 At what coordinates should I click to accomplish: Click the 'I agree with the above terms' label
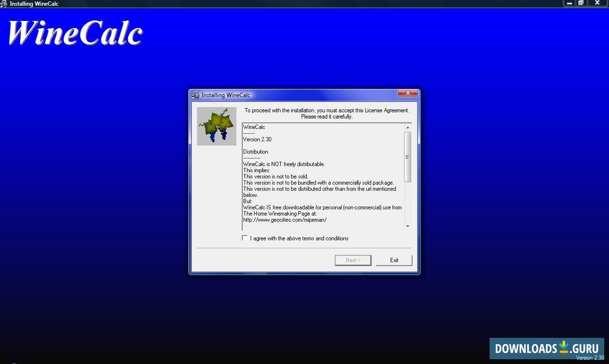(x=299, y=238)
